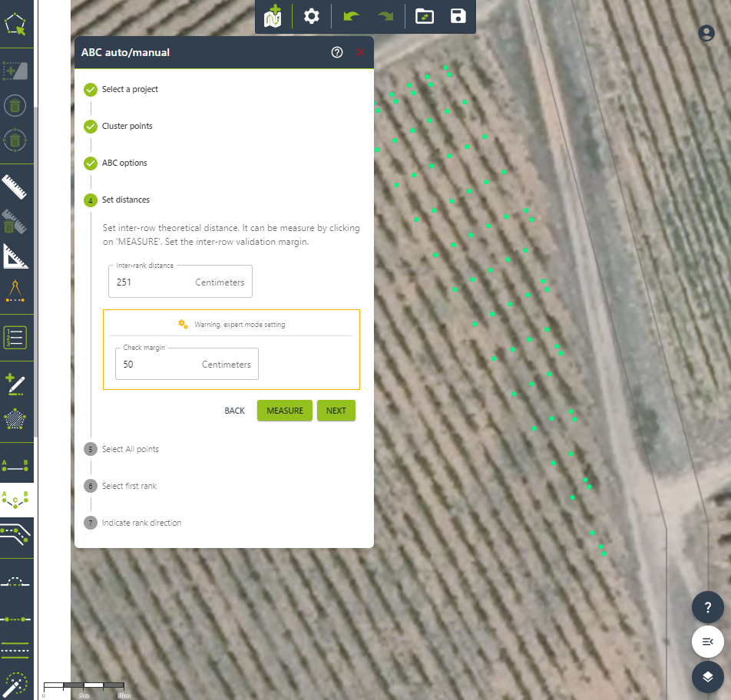Click the MEASURE button
The width and height of the screenshot is (731, 700).
pyautogui.click(x=285, y=411)
